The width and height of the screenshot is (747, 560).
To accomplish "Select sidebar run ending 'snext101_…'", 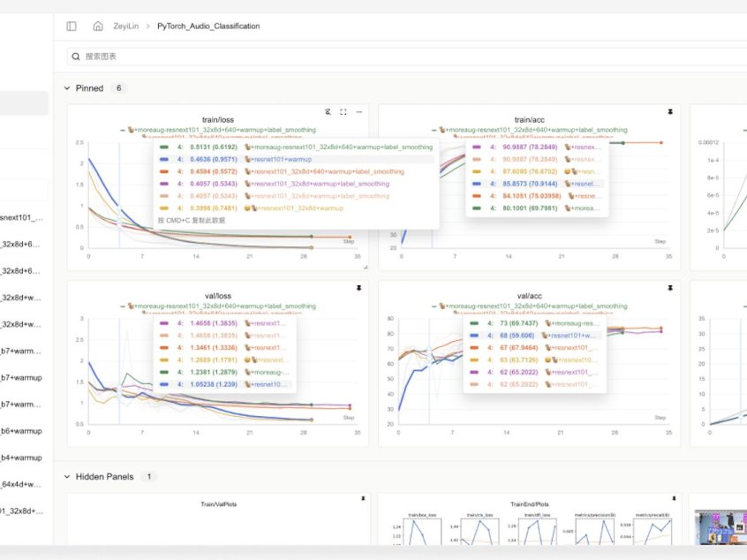I will (x=21, y=218).
